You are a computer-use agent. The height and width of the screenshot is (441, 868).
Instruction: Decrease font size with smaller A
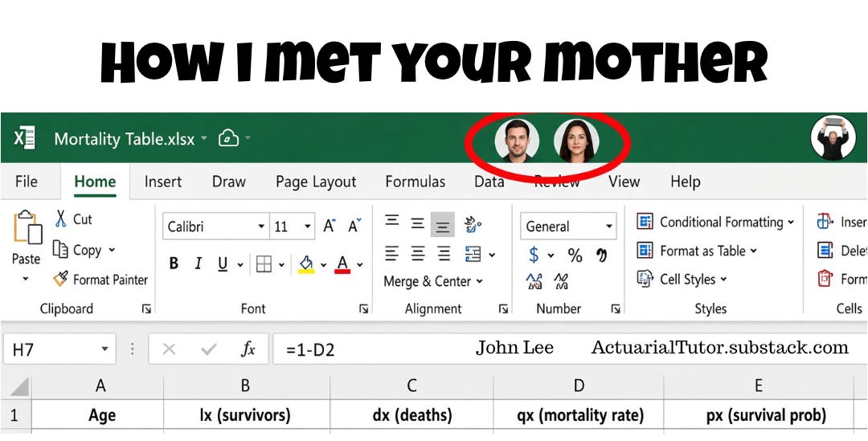tap(354, 226)
